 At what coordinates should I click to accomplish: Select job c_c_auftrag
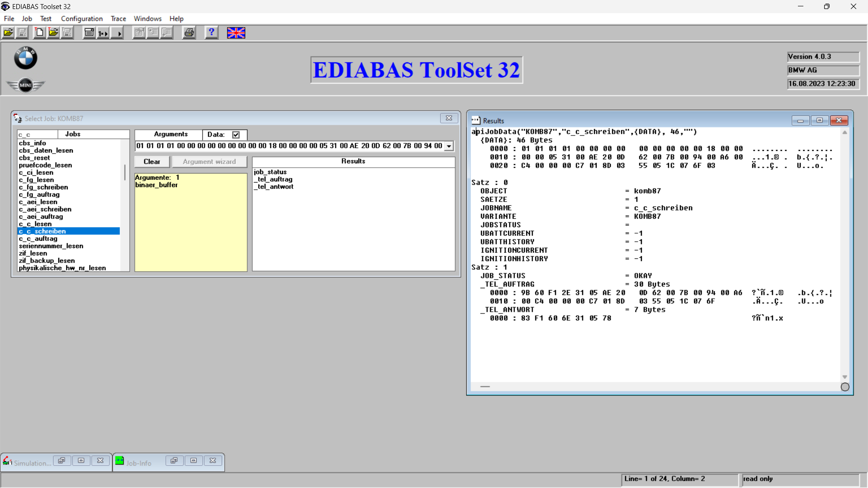coord(38,239)
